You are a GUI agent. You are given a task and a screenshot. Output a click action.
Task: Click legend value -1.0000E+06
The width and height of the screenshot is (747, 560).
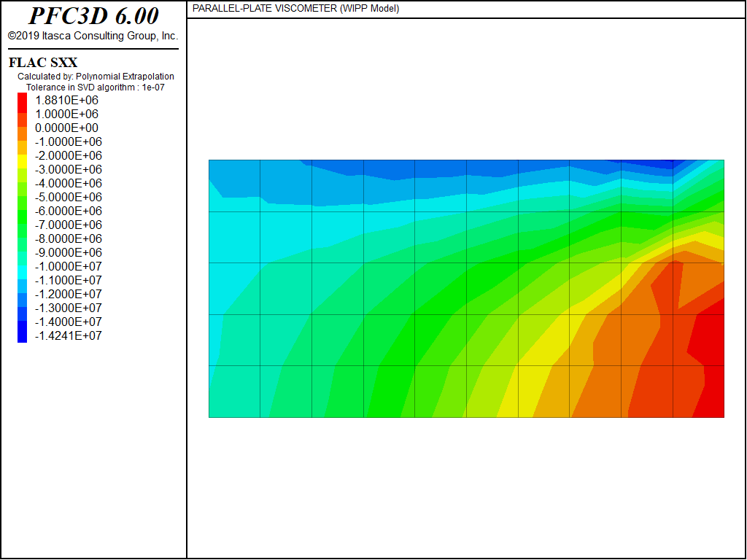(x=68, y=141)
